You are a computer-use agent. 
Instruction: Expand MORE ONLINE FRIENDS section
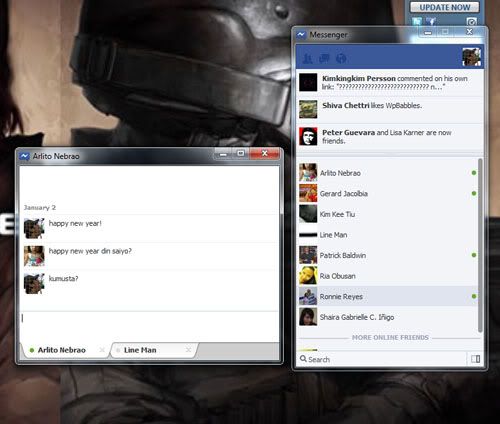390,337
